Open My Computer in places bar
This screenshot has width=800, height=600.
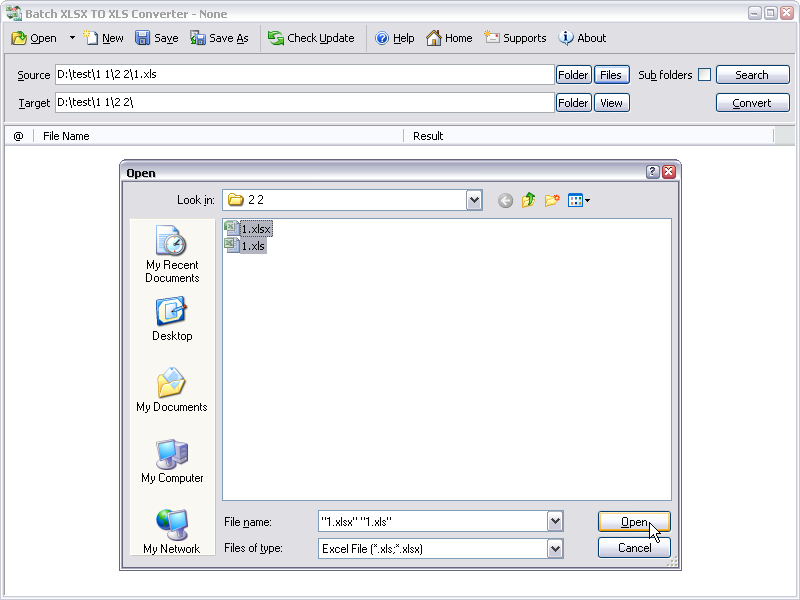pos(172,461)
